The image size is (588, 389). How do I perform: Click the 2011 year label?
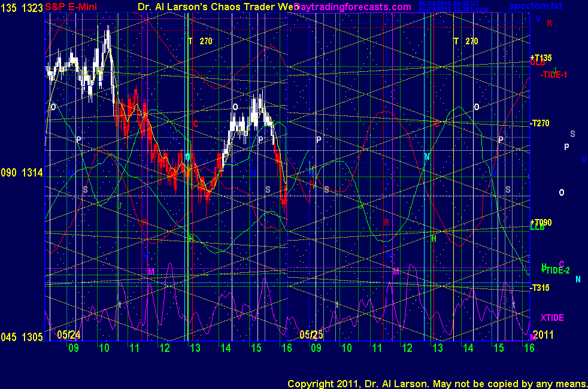pyautogui.click(x=543, y=335)
